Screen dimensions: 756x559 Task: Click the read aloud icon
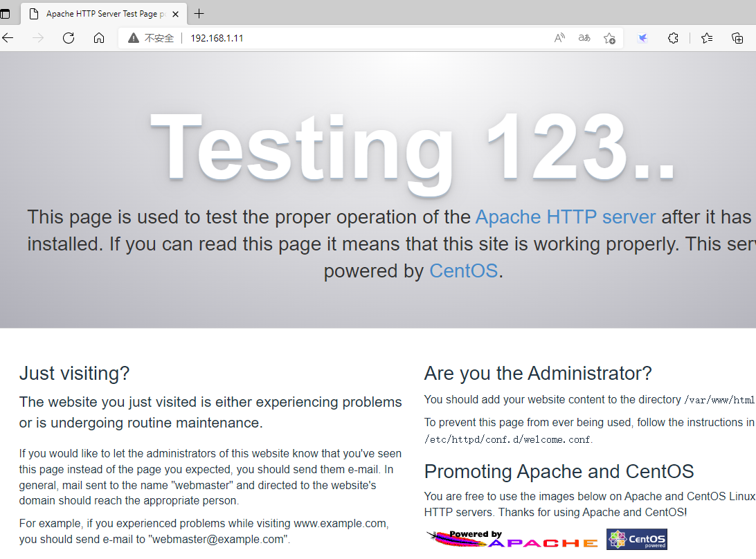coord(559,38)
